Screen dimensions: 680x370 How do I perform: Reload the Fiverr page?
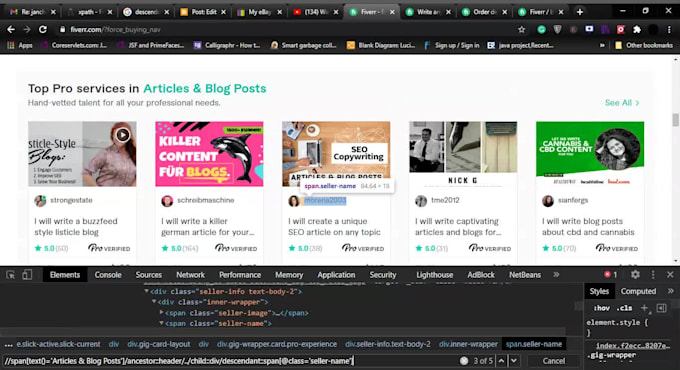coord(42,29)
